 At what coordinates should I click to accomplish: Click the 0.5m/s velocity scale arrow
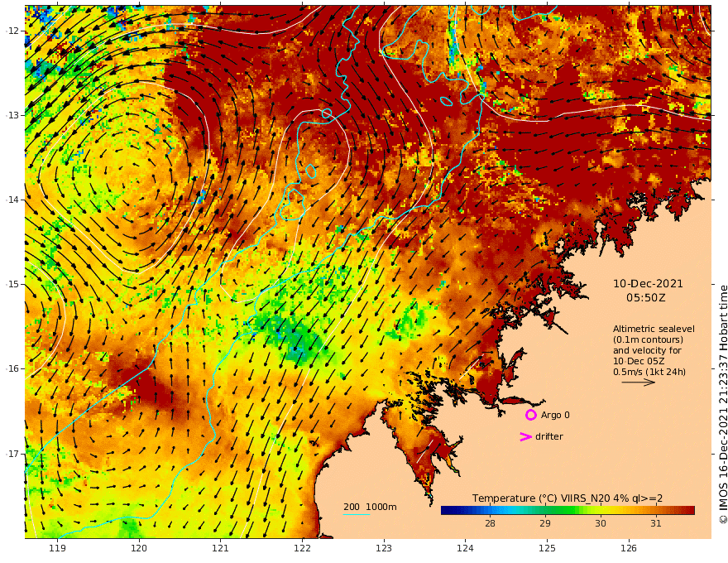[x=639, y=383]
